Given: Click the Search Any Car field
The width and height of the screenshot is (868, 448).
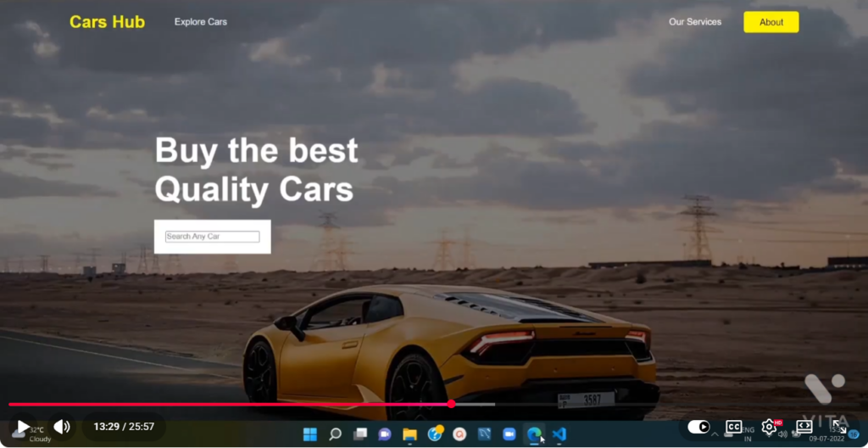Looking at the screenshot, I should 212,237.
